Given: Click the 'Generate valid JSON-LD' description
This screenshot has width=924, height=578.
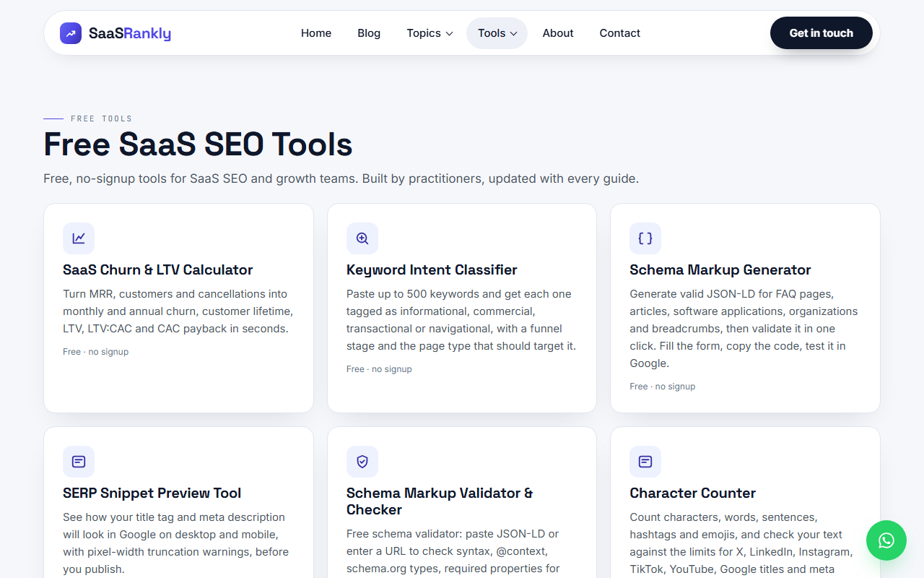Looking at the screenshot, I should [744, 329].
